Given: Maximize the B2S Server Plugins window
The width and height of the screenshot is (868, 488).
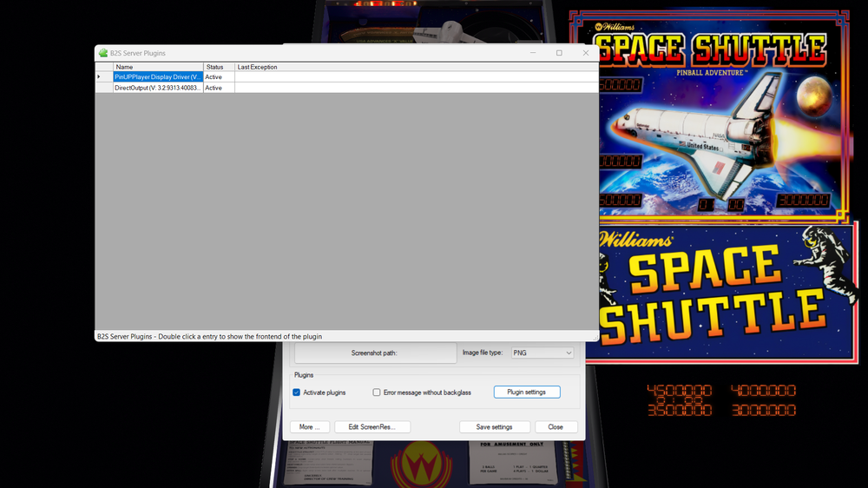Looking at the screenshot, I should click(559, 53).
